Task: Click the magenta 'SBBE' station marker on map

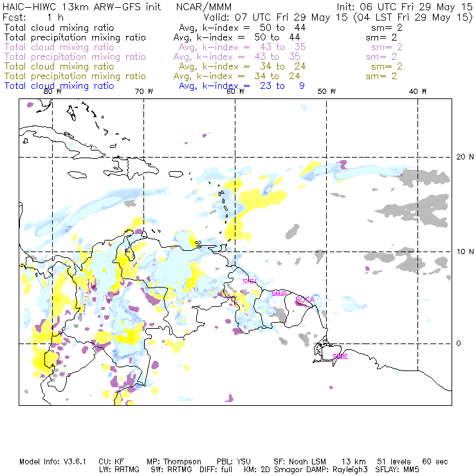Action: [340, 356]
